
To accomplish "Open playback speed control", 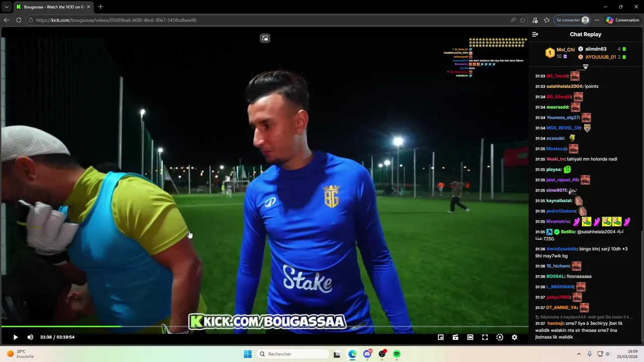I will (500, 337).
